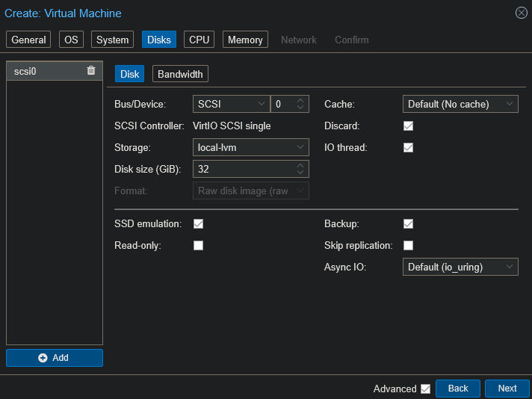Uncheck SSD emulation
The width and height of the screenshot is (532, 399).
[x=198, y=223]
